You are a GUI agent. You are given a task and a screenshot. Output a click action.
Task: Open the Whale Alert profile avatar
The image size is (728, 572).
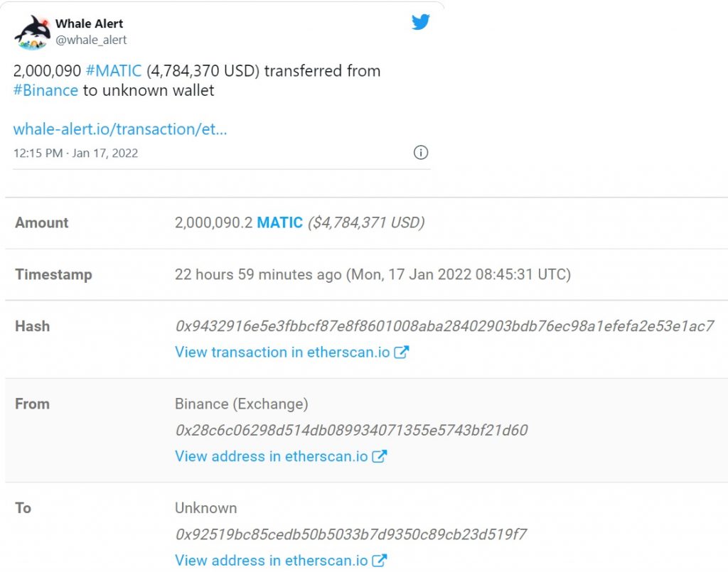click(32, 32)
